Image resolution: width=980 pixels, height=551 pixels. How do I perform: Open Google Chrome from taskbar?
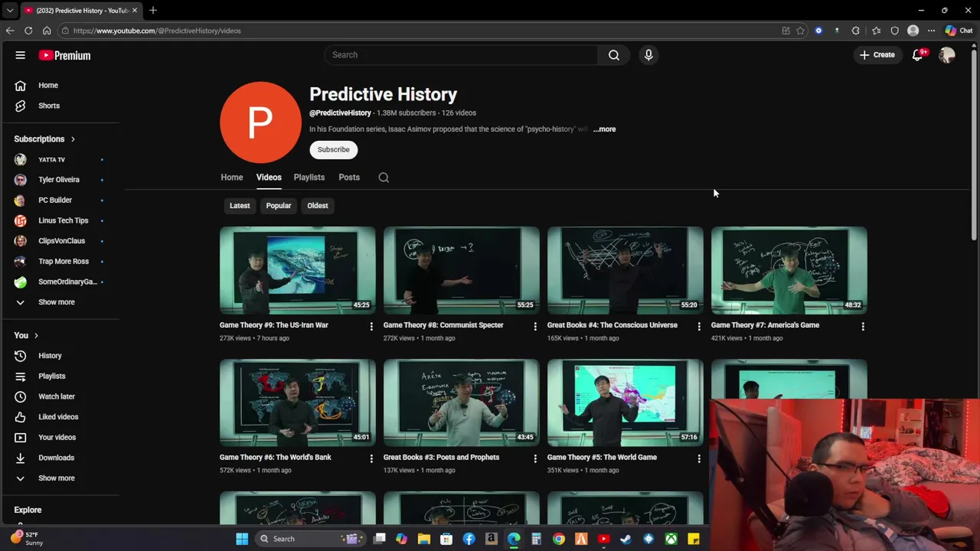point(559,539)
